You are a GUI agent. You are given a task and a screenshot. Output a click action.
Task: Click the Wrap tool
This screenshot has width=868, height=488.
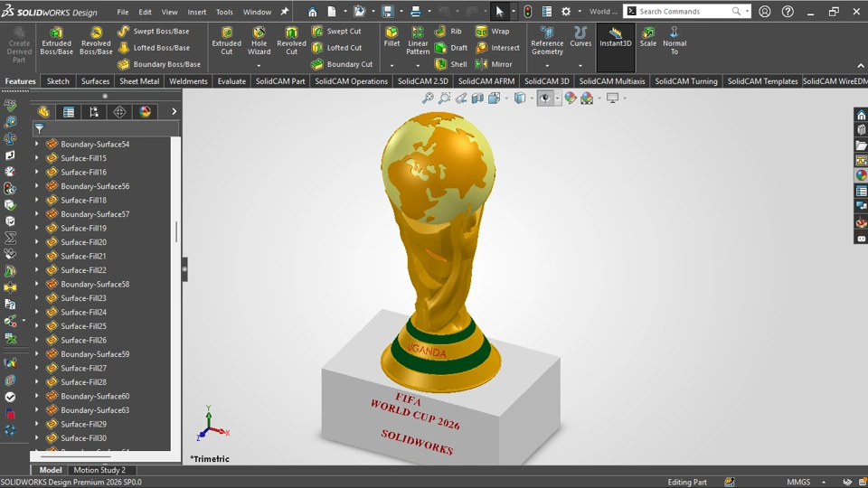tap(492, 32)
